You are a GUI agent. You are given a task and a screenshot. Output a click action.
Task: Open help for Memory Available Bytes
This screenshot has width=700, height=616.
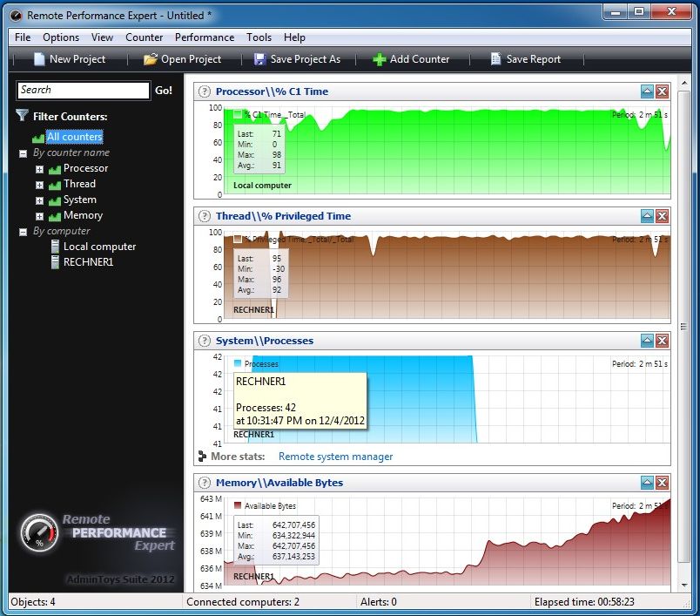(x=204, y=483)
